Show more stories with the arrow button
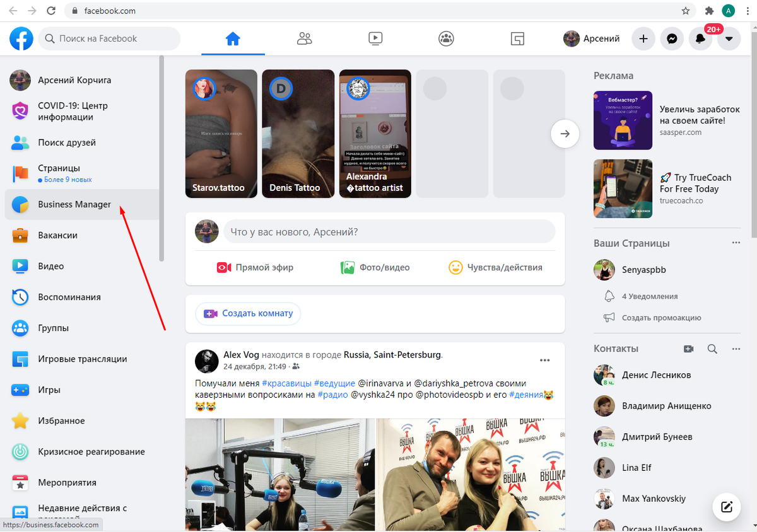This screenshot has height=532, width=757. pos(565,134)
